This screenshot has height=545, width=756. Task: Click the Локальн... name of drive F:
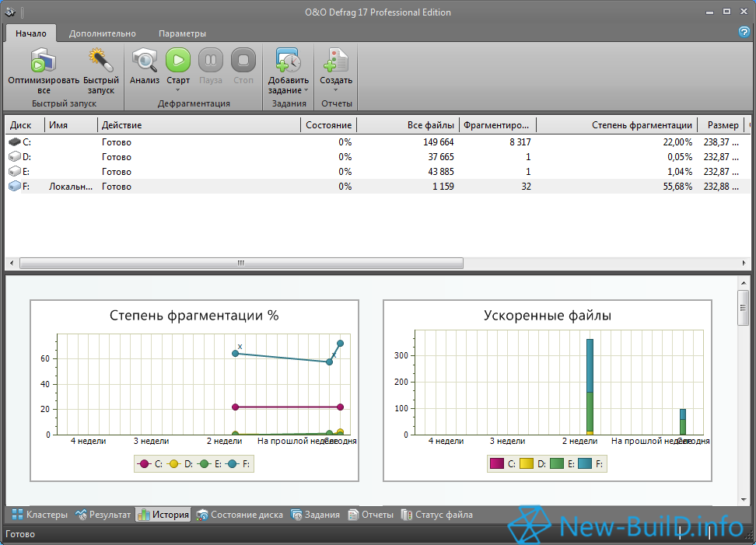(71, 187)
